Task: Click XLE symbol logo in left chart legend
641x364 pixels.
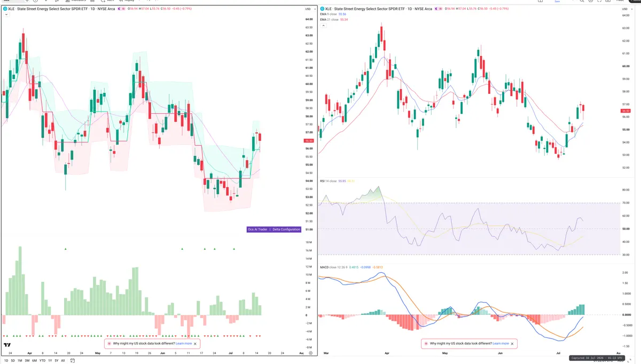Action: [x=5, y=9]
